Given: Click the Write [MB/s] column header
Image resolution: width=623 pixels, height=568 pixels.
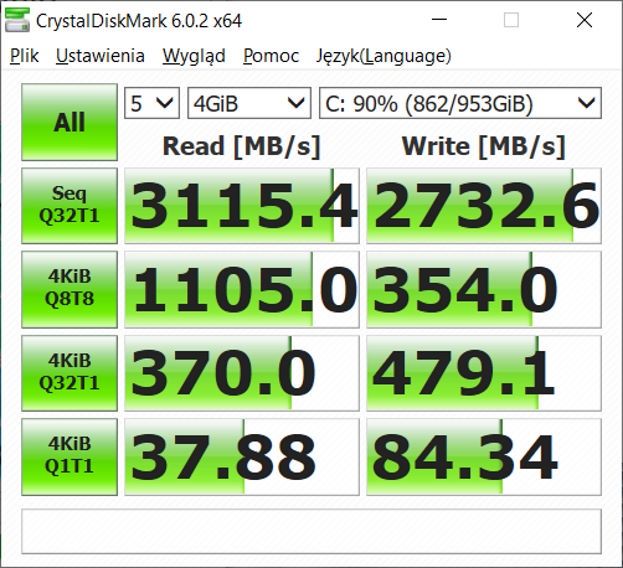Looking at the screenshot, I should [484, 147].
